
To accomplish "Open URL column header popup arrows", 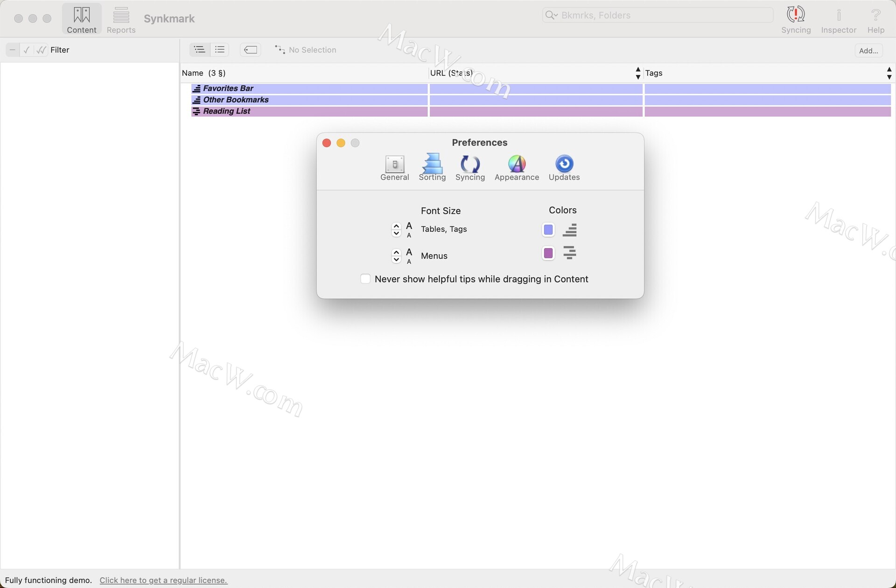I will tap(638, 73).
